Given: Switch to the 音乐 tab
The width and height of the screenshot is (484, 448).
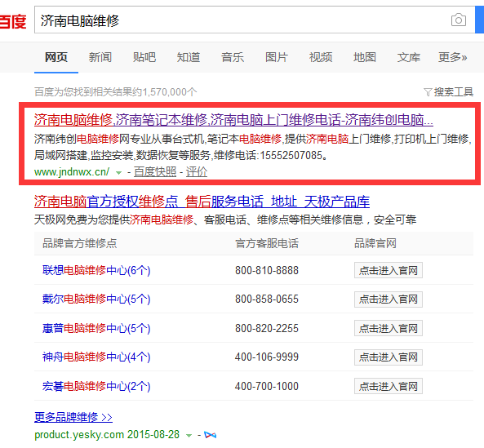Looking at the screenshot, I should tap(233, 57).
